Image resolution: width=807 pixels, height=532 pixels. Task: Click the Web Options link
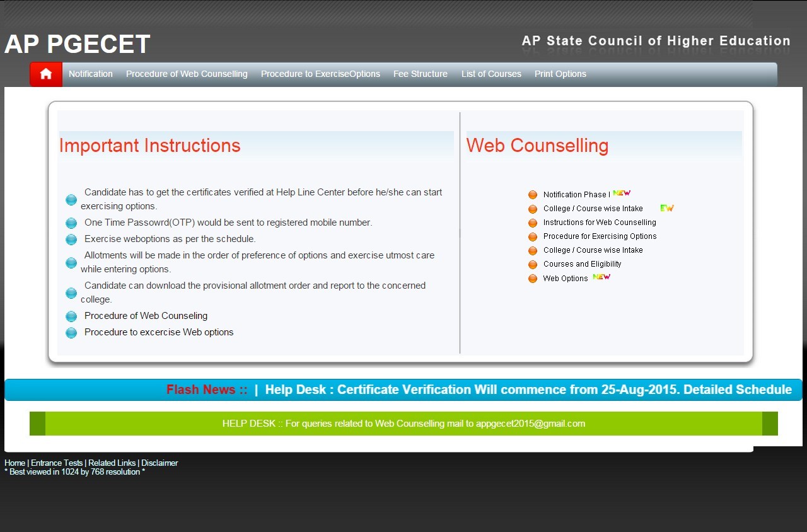pos(566,279)
